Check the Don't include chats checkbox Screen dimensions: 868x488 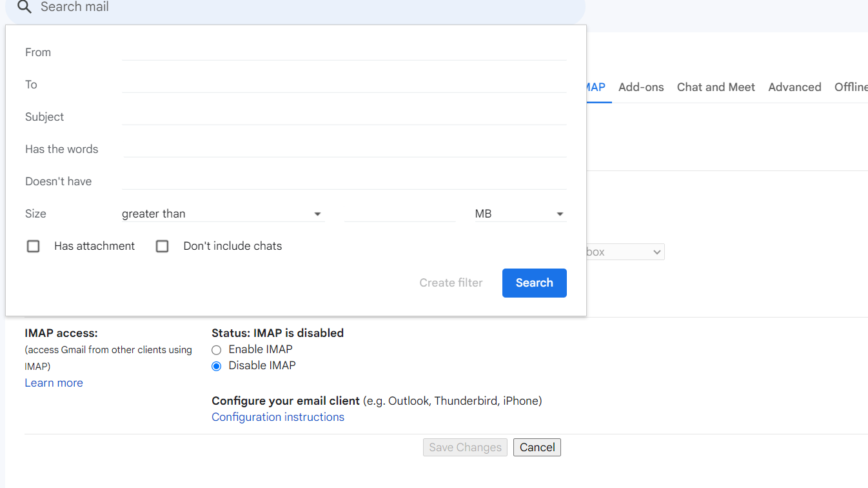coord(163,246)
